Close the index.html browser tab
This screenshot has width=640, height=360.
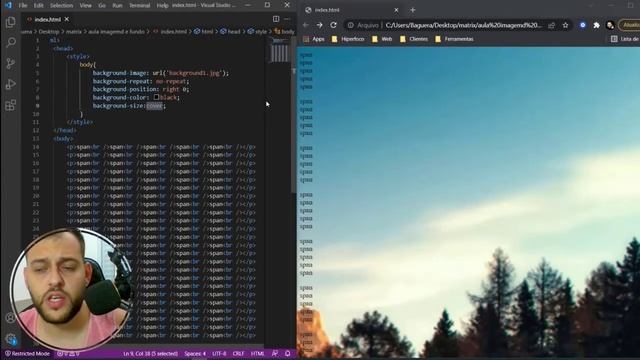coord(396,10)
